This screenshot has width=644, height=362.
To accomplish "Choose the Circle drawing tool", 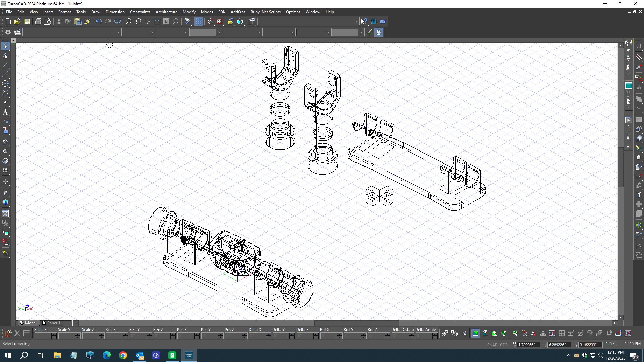I will (x=5, y=84).
